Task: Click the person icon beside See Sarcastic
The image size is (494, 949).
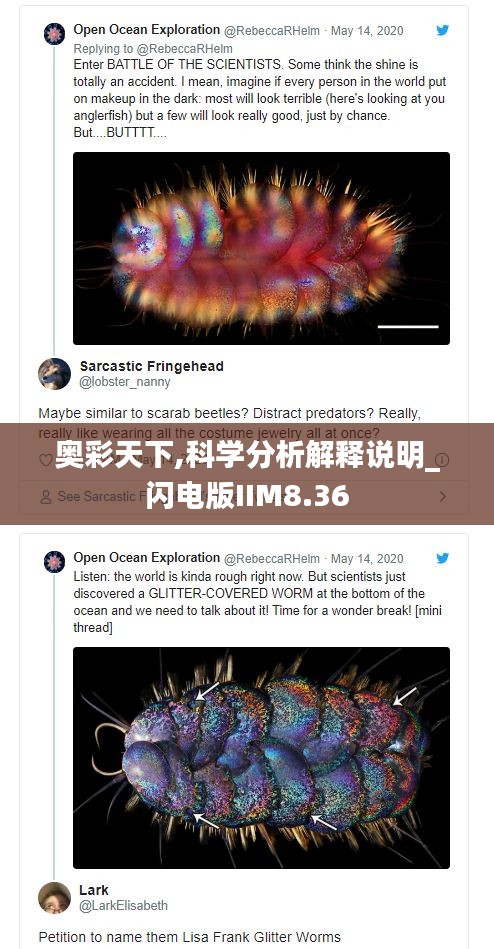Action: (45, 497)
